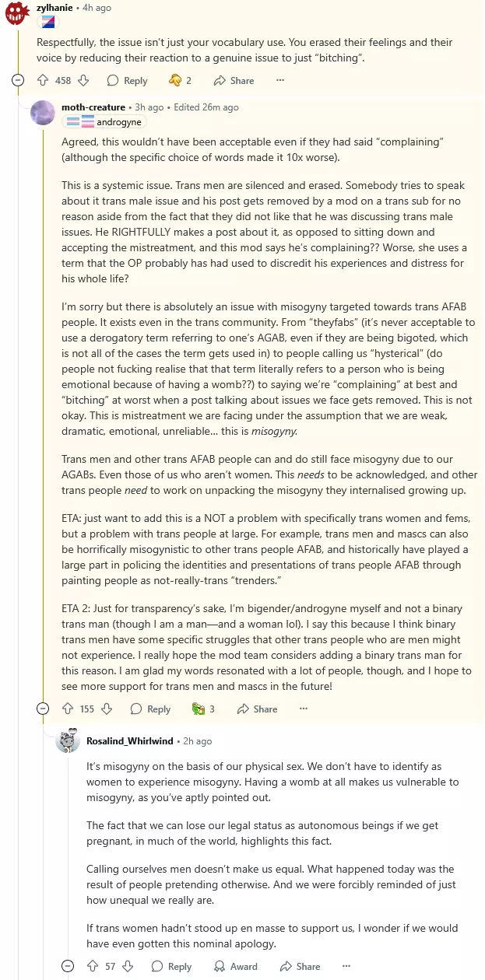The image size is (485, 980).
Task: Open more options on moth-creature's comment
Action: 304,709
